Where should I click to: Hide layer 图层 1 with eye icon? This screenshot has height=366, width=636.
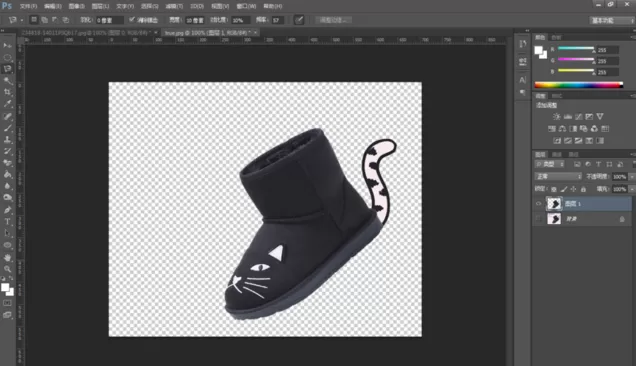point(539,204)
